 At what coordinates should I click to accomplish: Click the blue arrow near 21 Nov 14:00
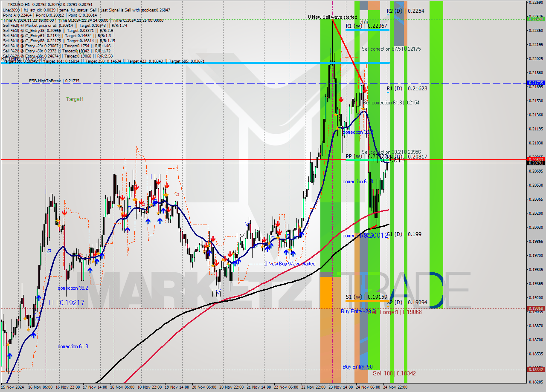(267, 248)
